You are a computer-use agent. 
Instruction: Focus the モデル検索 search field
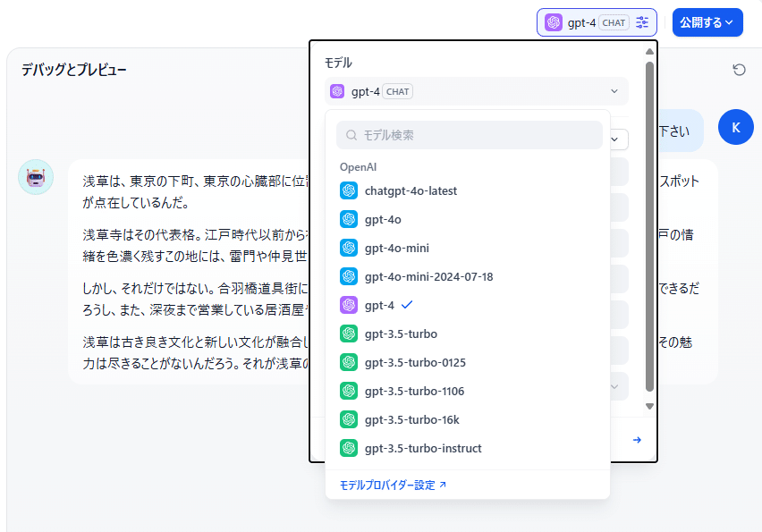pyautogui.click(x=470, y=135)
